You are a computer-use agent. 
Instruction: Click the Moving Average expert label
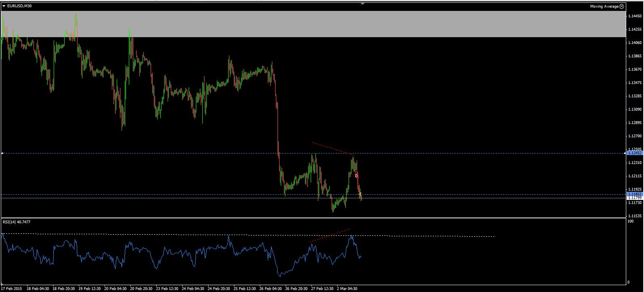604,6
